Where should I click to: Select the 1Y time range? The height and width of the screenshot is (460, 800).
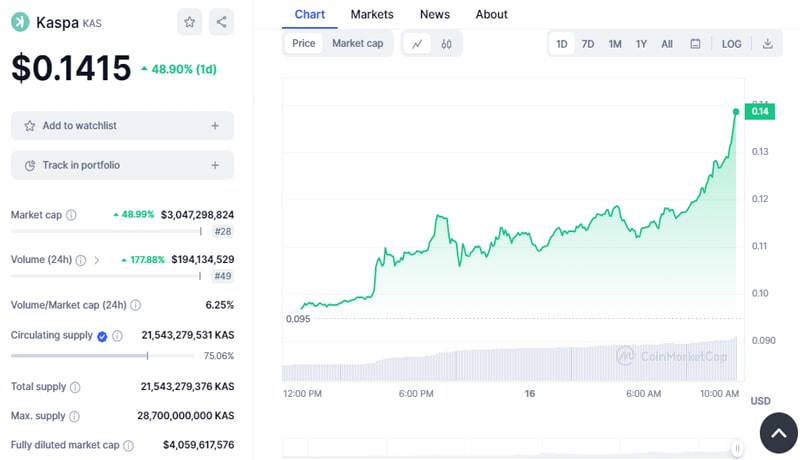point(641,44)
